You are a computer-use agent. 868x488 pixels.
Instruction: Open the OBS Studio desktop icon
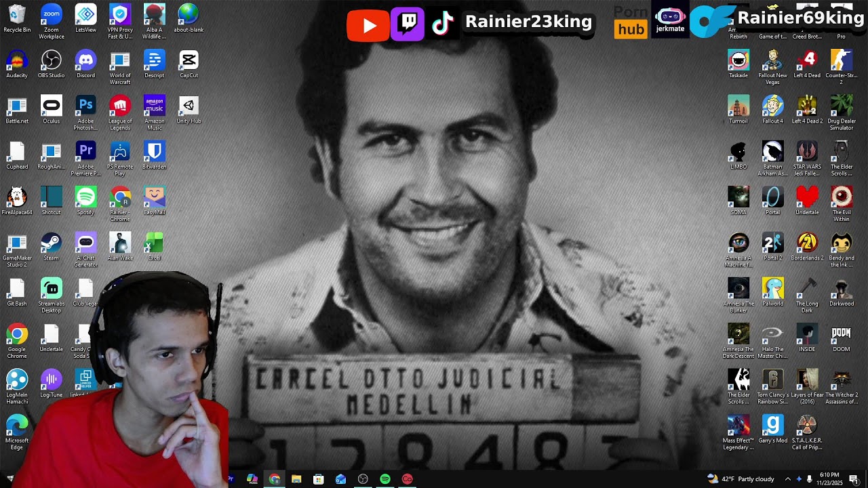[x=52, y=64]
